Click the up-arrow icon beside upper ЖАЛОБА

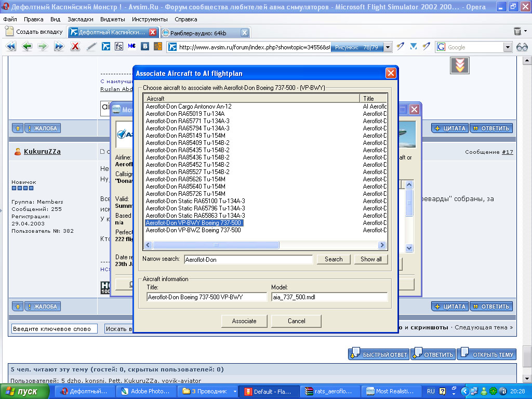[18, 128]
